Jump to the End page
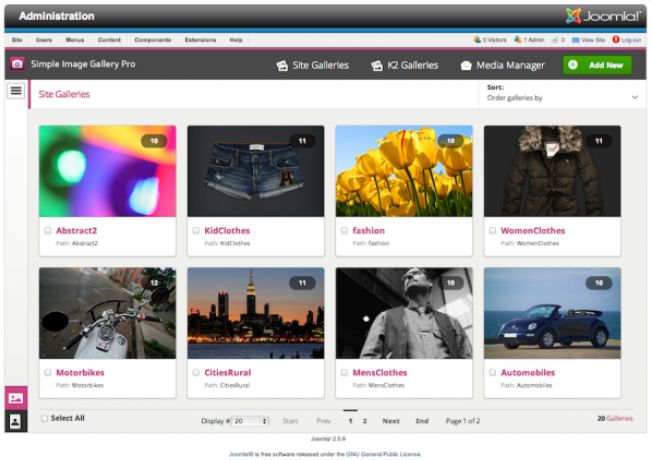 [x=422, y=421]
